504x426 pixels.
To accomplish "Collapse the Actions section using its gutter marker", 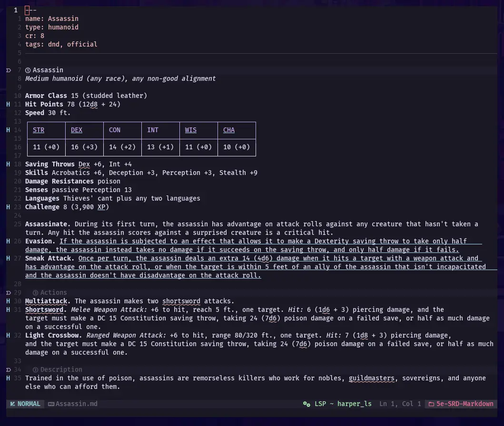I will [9, 292].
